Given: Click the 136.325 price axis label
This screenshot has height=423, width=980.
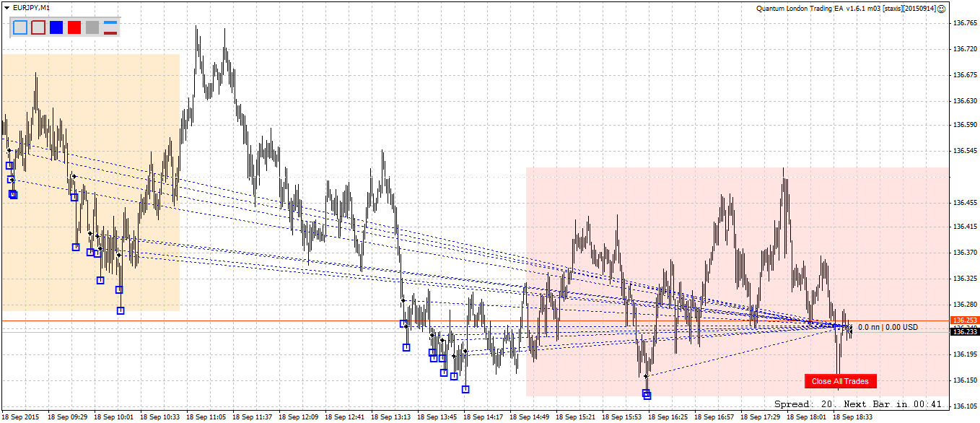Looking at the screenshot, I should 965,278.
